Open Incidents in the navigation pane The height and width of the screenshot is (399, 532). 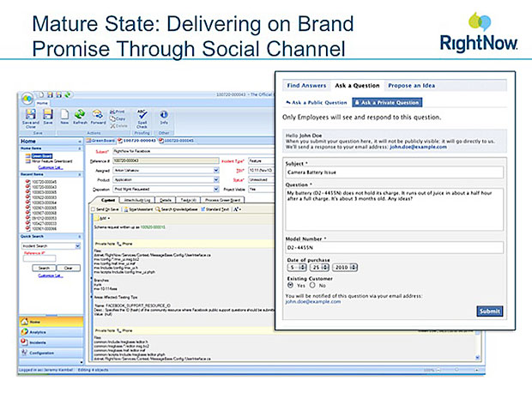click(51, 342)
